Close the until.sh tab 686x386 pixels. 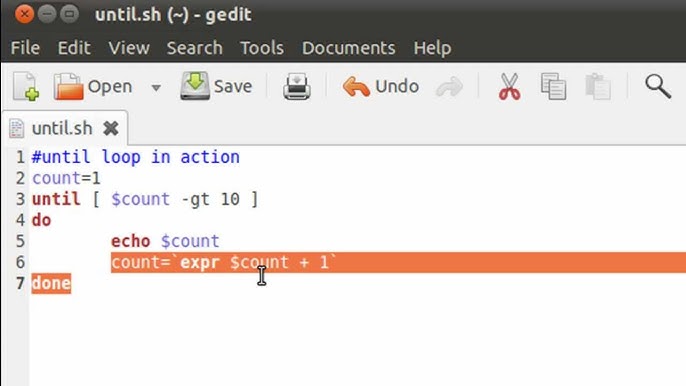(111, 128)
